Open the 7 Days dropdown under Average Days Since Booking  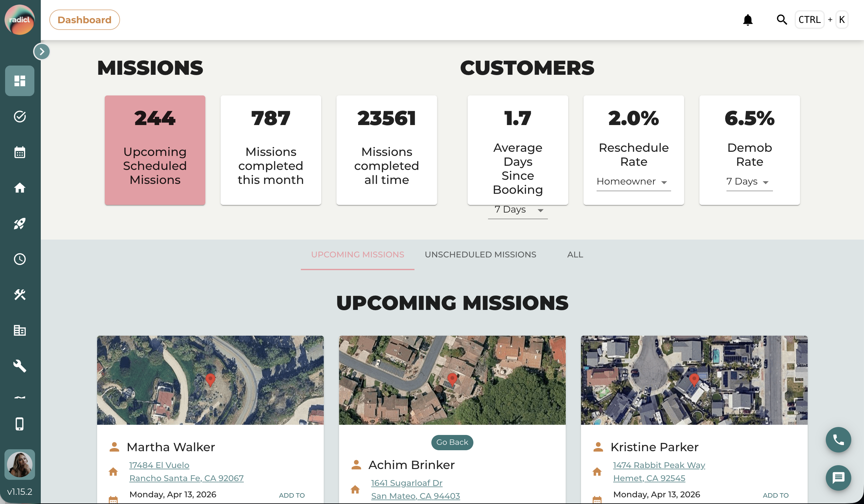pos(517,209)
